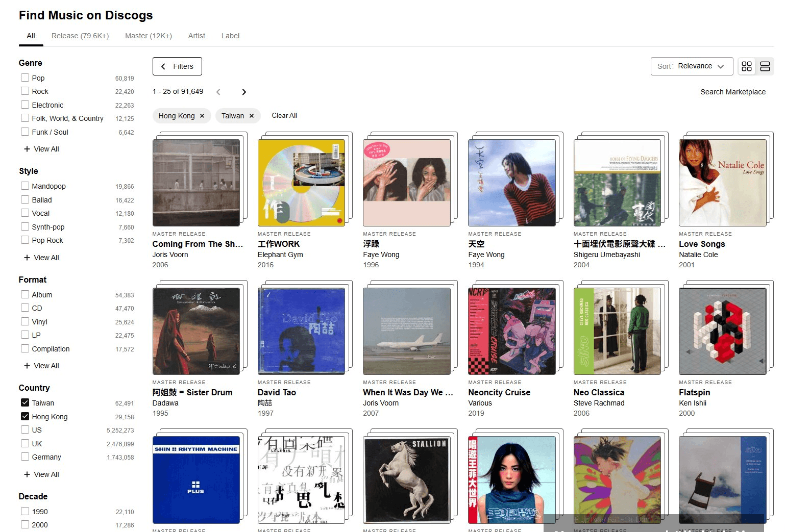The width and height of the screenshot is (785, 532).
Task: Check the Funk / Soul checkbox
Action: click(24, 132)
